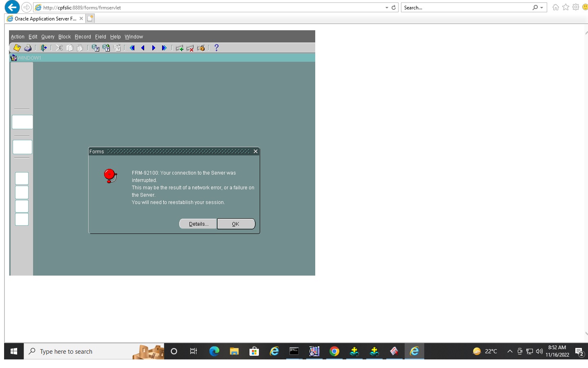Click the Save (floppy disk) toolbar icon

point(17,48)
